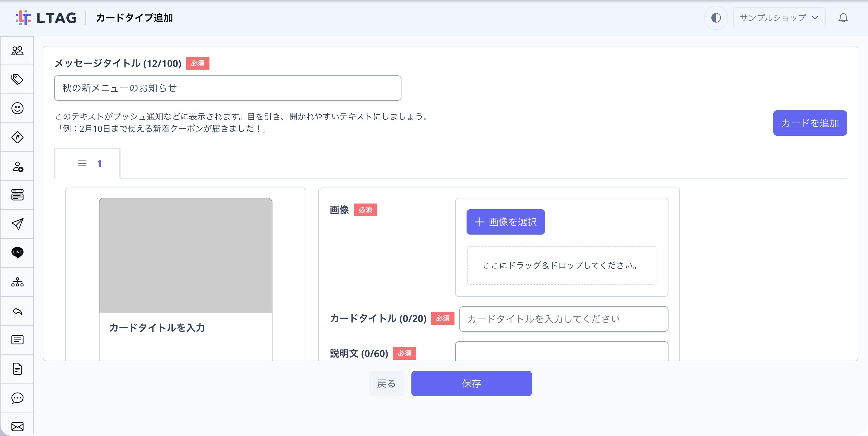This screenshot has width=868, height=436.
Task: Open the tags sidebar icon
Action: click(17, 80)
